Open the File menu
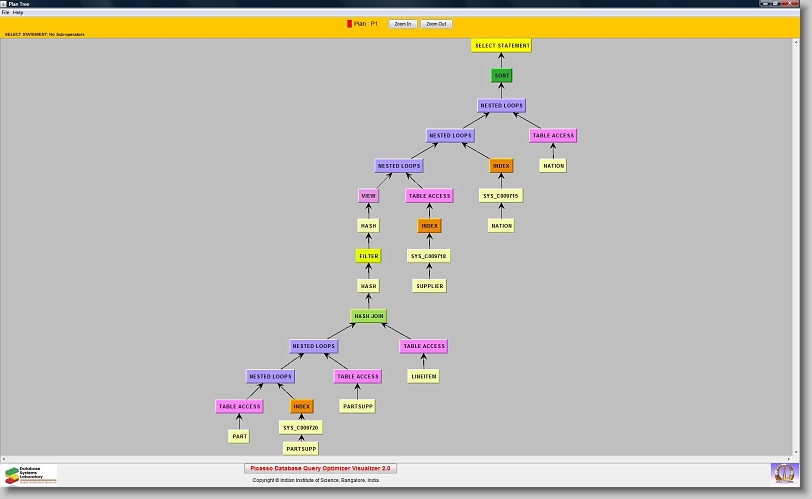This screenshot has width=812, height=499. (5, 12)
